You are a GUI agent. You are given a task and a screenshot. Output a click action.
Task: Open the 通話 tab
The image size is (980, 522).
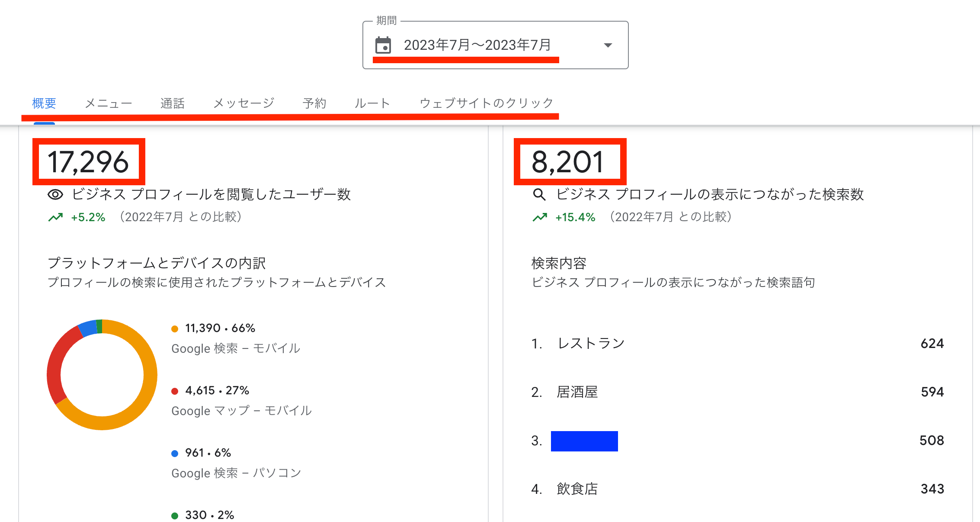coord(173,103)
